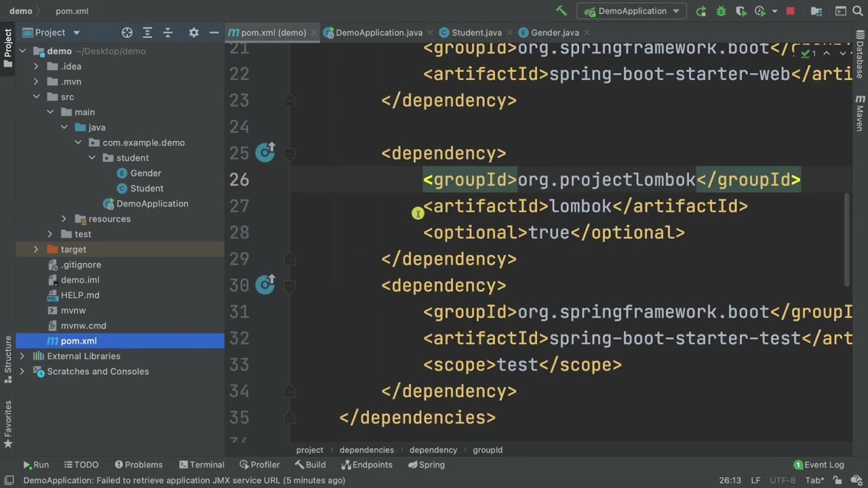The height and width of the screenshot is (488, 868).
Task: Open the Project Structure dialog icon
Action: (x=816, y=11)
